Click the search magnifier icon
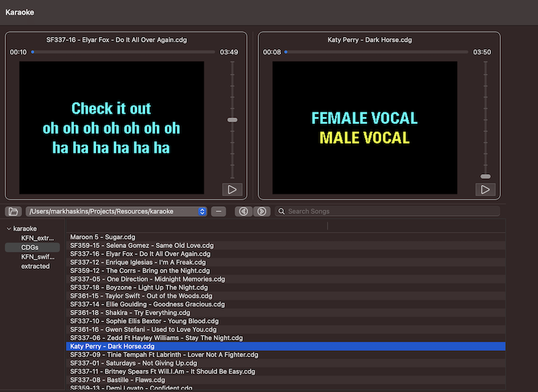This screenshot has height=392, width=538. coord(281,211)
